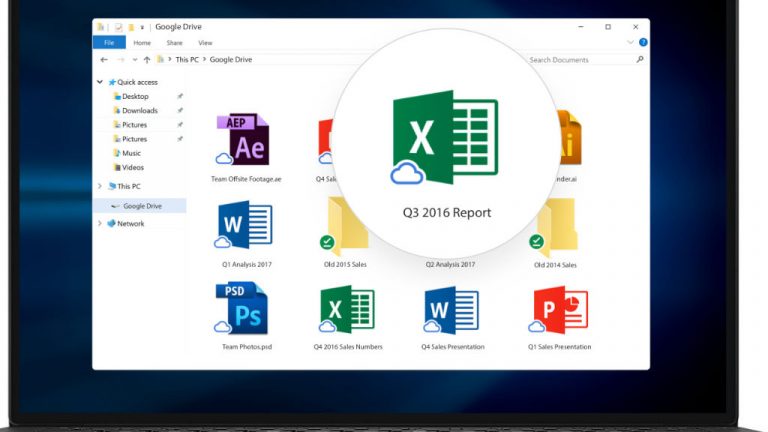
Task: Expand the ribbon using the chevron
Action: 630,43
